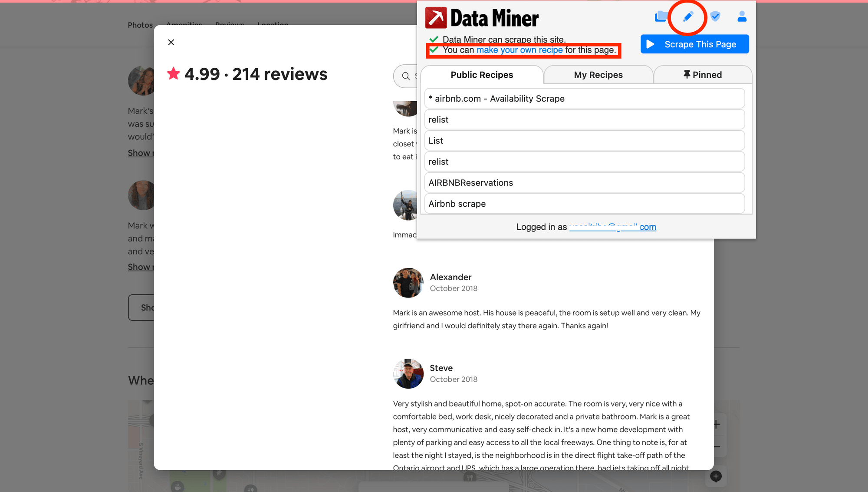Click the logged-in email address link
Viewport: 868px width, 492px height.
612,227
